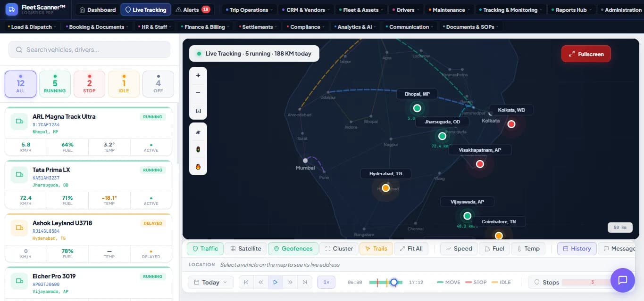Expand the Compliance menu
This screenshot has height=301, width=644.
coord(305,27)
